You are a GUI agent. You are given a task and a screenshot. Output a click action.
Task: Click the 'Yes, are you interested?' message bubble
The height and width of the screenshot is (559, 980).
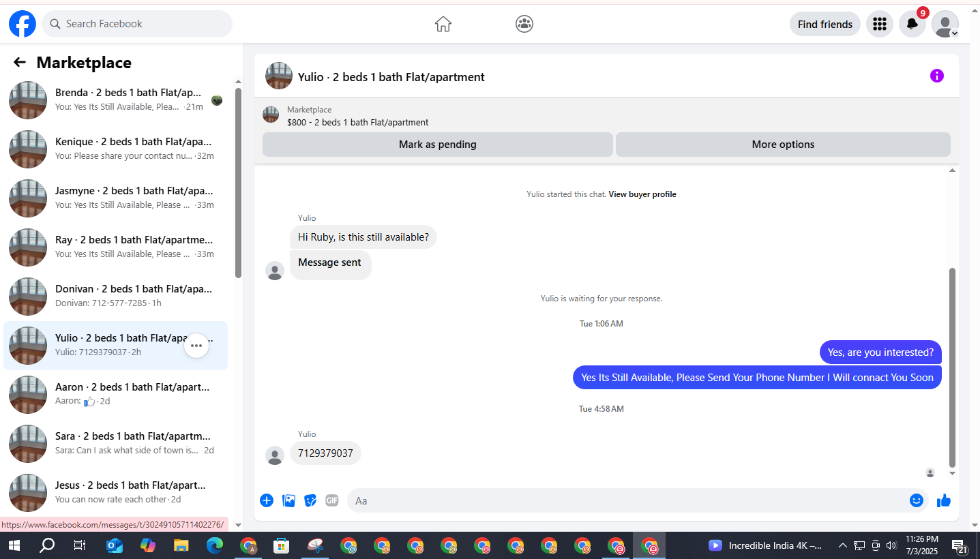point(880,352)
